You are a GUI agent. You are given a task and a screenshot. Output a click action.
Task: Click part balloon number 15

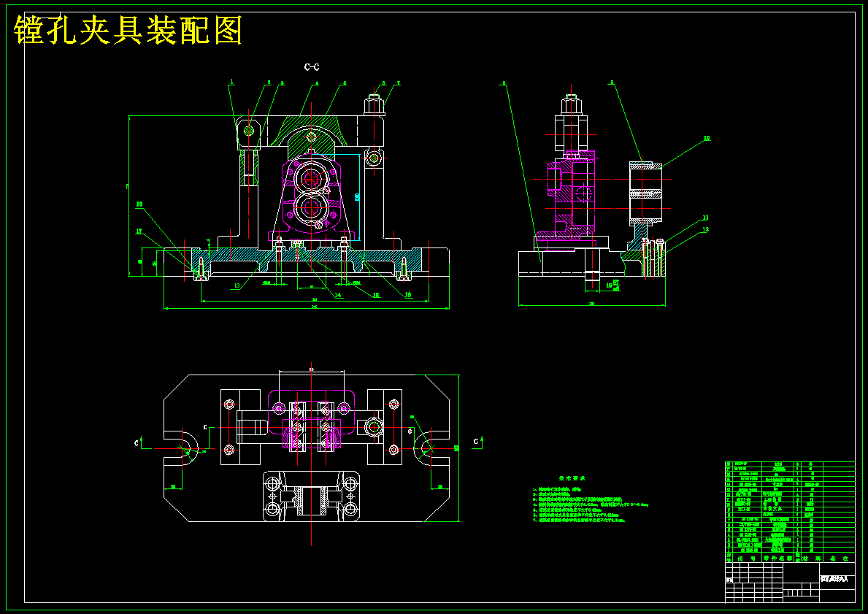coord(376,295)
